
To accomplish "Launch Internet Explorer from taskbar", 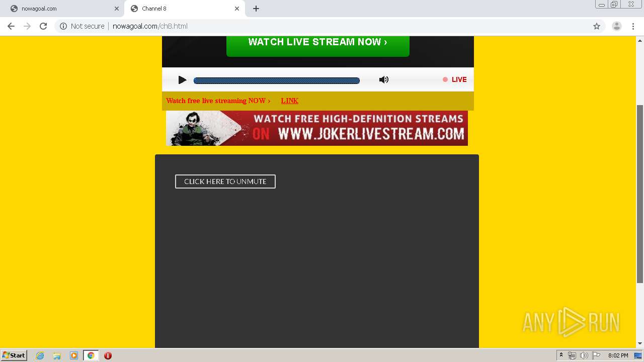I will 40,355.
